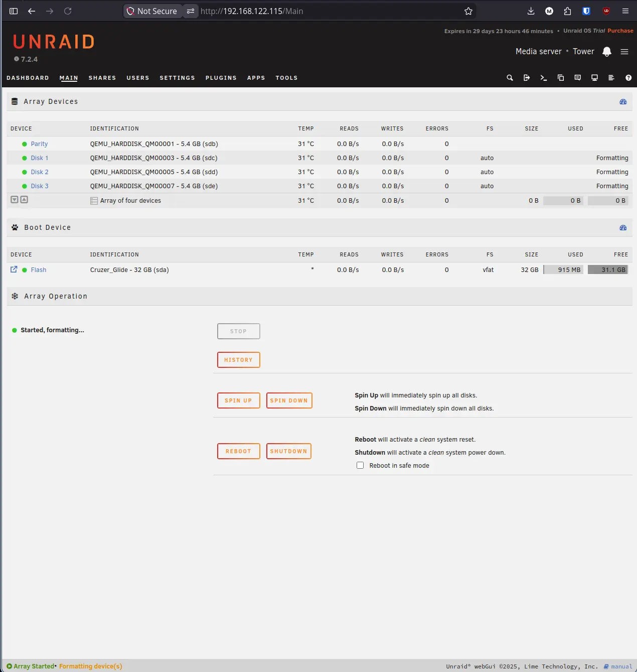Click the up-arrow toggle in array totals row
This screenshot has width=637, height=672.
pyautogui.click(x=24, y=200)
